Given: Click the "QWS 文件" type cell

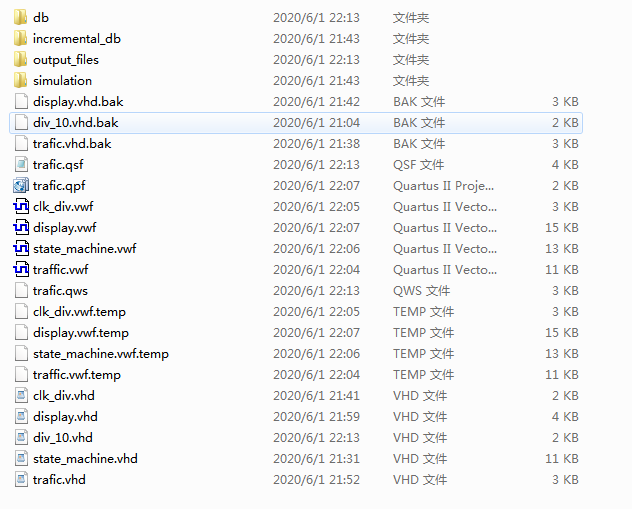Looking at the screenshot, I should coord(422,291).
